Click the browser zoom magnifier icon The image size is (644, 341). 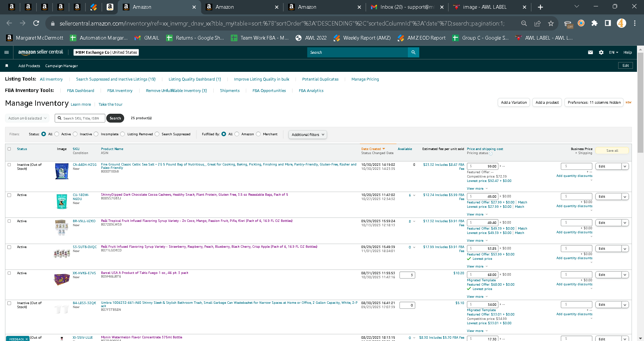click(x=524, y=23)
